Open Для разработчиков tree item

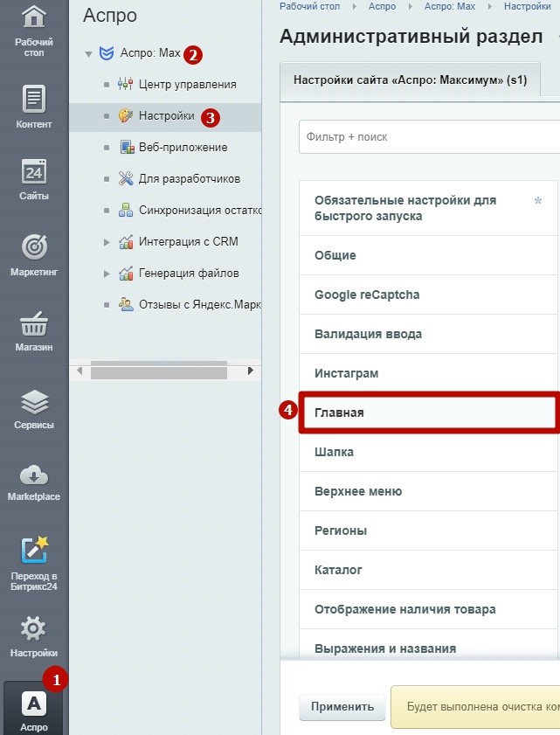[x=190, y=178]
